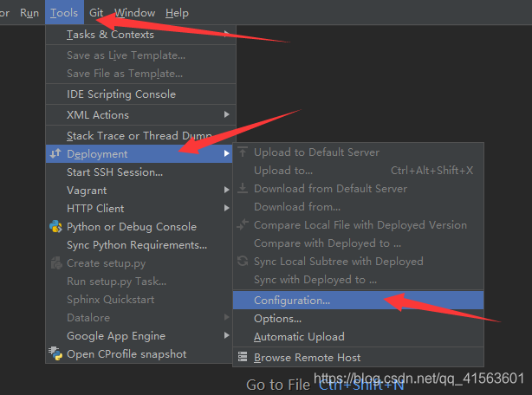532x395 pixels.
Task: Expand Vagrant submenu arrow
Action: click(x=227, y=190)
